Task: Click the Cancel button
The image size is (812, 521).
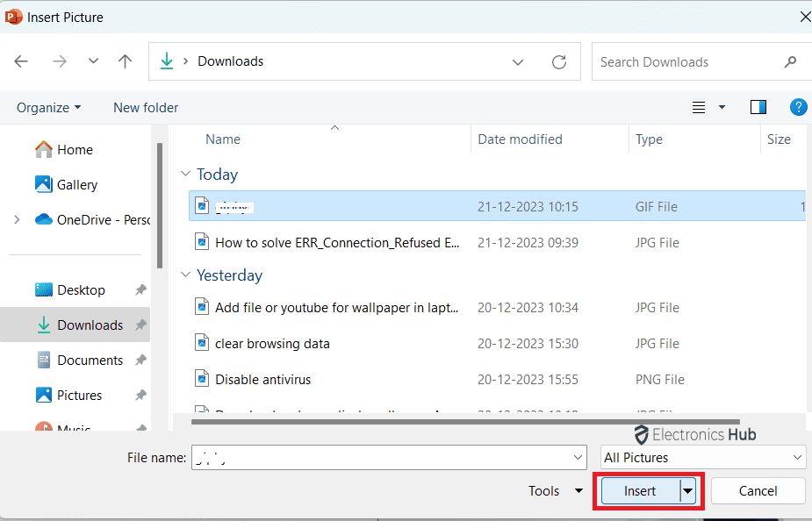Action: pyautogui.click(x=758, y=491)
